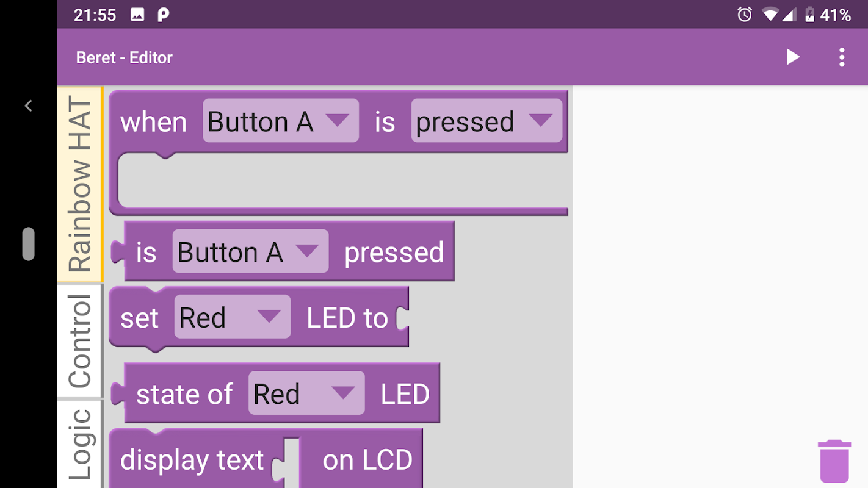Screen dimensions: 868x488
Task: Open the Logic category tab
Action: 80,444
